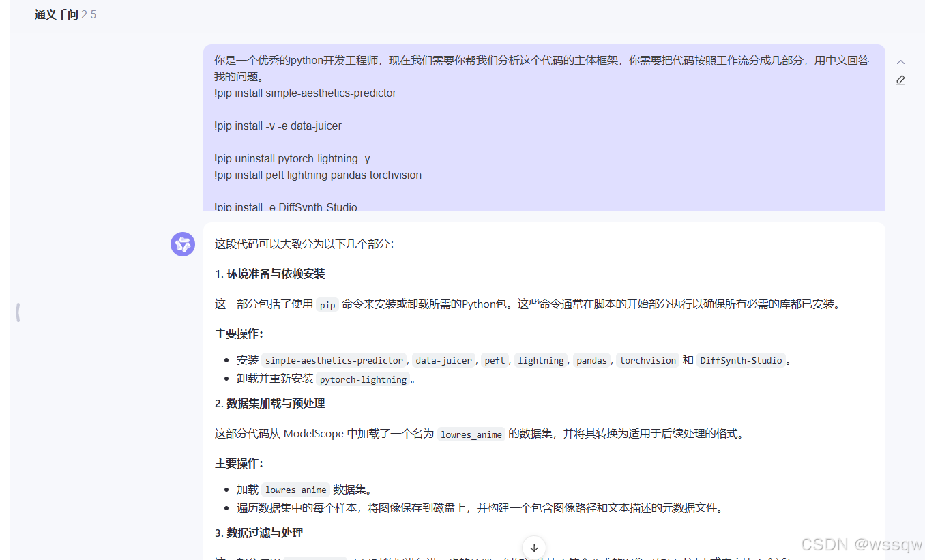Jump to bottom with the down-arrow button

534,548
